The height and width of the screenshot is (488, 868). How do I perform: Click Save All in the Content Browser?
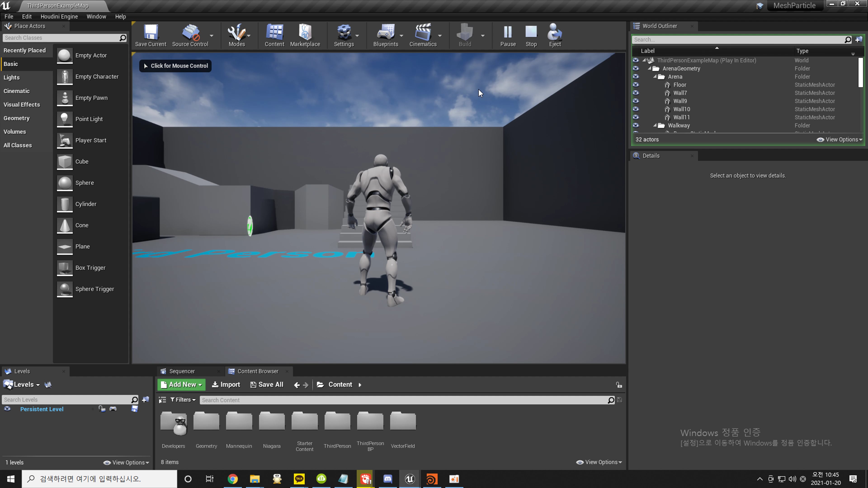(x=267, y=384)
